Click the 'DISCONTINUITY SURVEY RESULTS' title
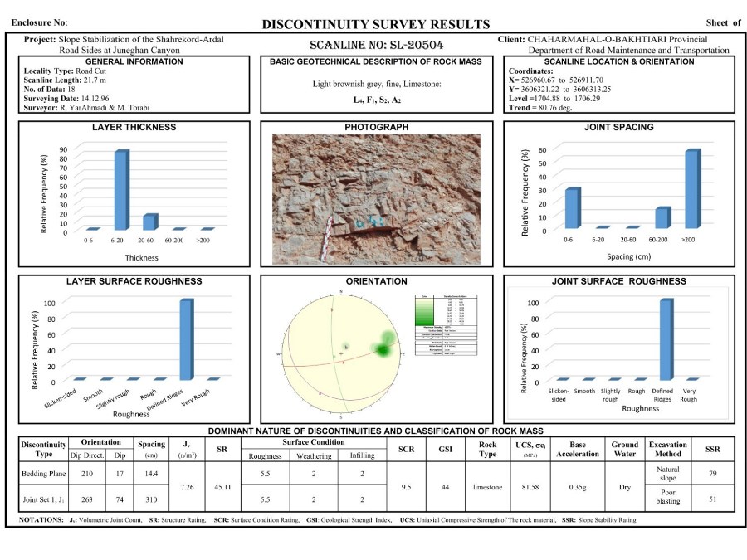Screen dimensions: 747x560 376,24
